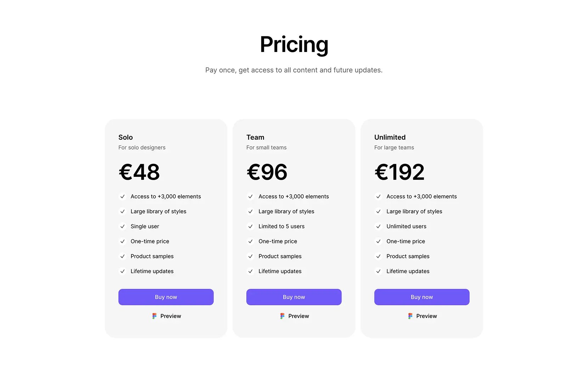Screen dimensions: 588x380
Task: Buy the Unlimited plan for €192
Action: 422,297
